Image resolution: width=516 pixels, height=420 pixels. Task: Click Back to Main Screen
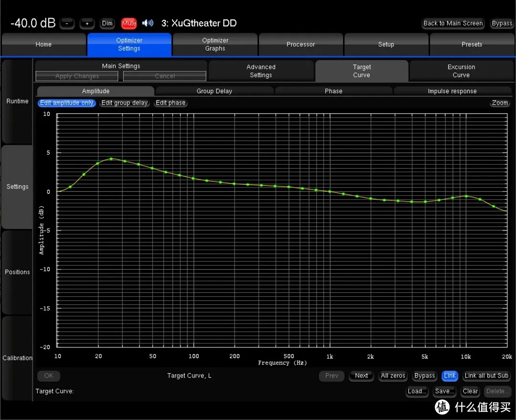[453, 23]
